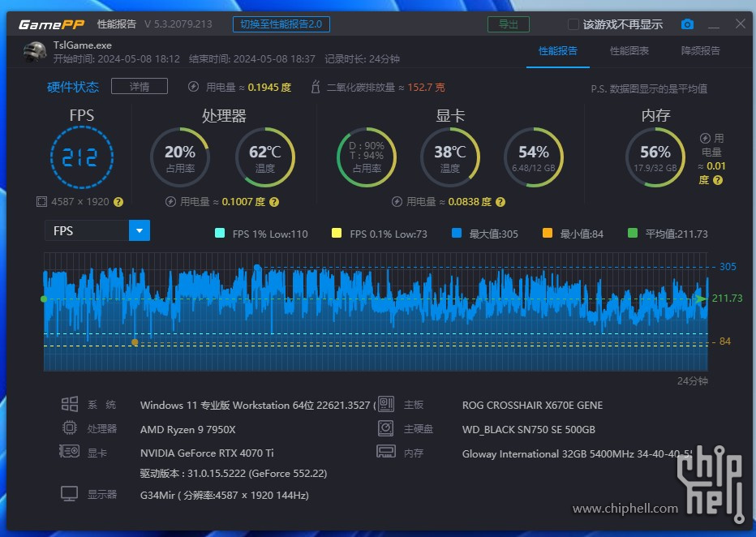
Task: Click the GPU power lightning icon
Action: [397, 201]
